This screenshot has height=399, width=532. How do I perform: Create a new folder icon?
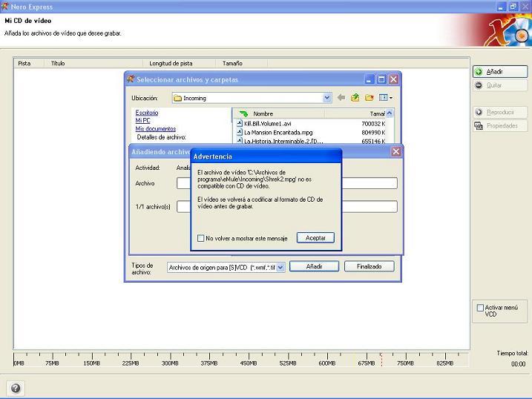370,98
